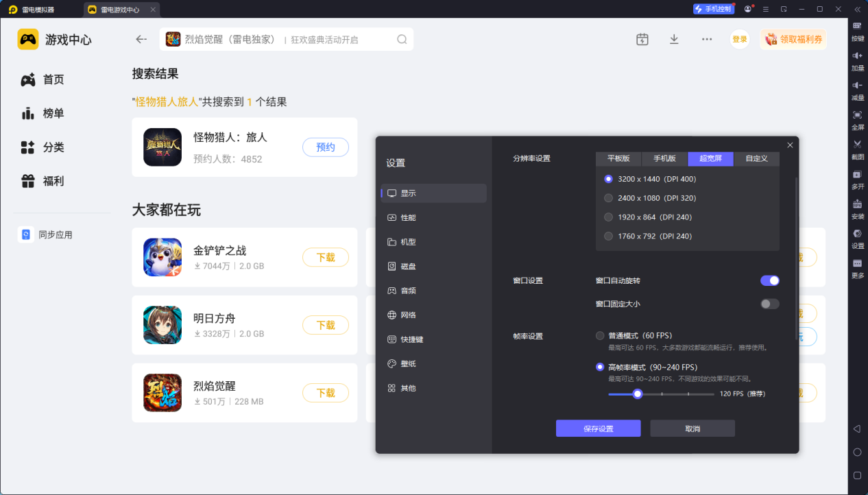
Task: Install APK via 安装 icon
Action: click(x=857, y=204)
